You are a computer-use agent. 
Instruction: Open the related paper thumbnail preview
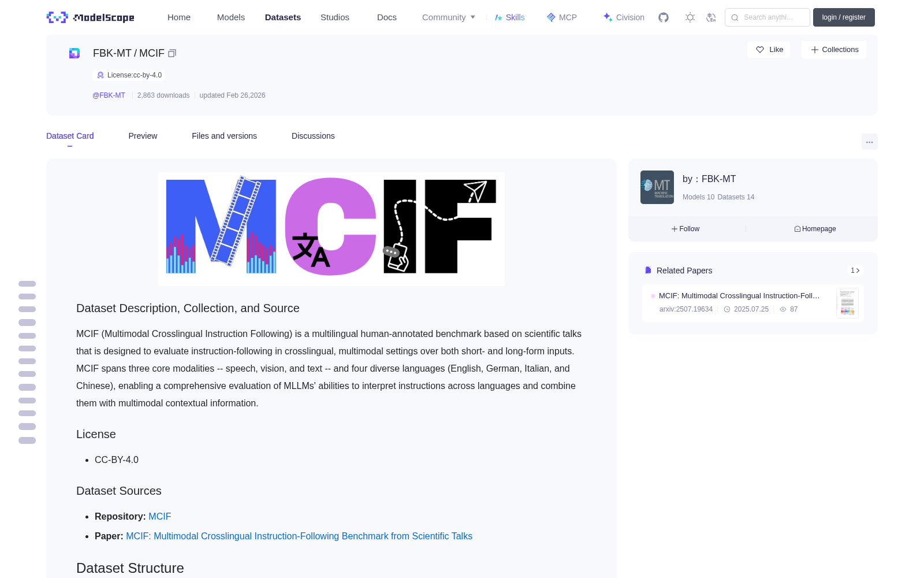coord(847,303)
